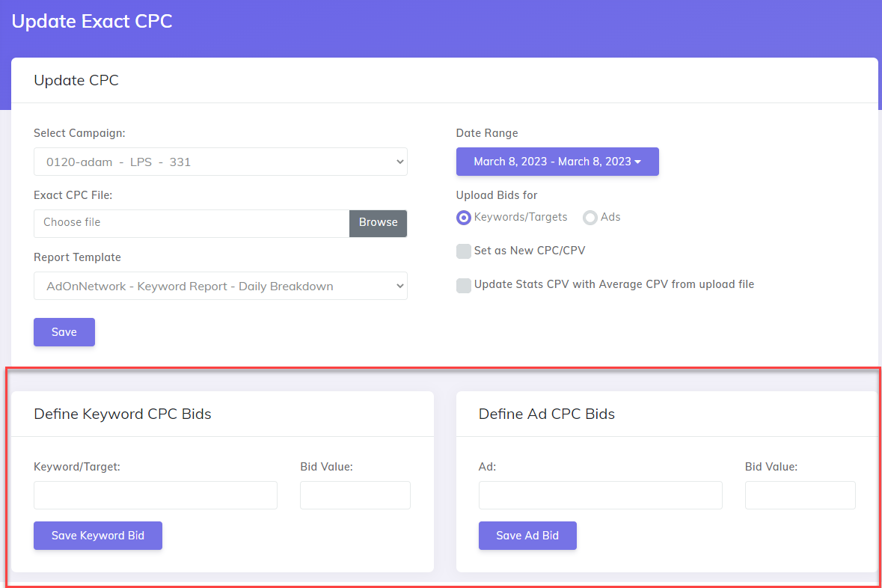This screenshot has height=588, width=882.
Task: Click the Browse button for Exact CPC File
Action: tap(378, 223)
